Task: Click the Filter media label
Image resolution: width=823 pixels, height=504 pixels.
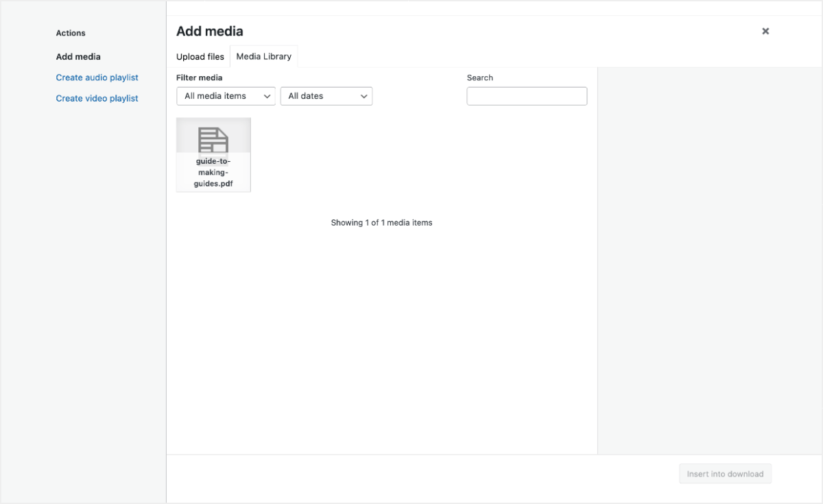Action: click(199, 77)
